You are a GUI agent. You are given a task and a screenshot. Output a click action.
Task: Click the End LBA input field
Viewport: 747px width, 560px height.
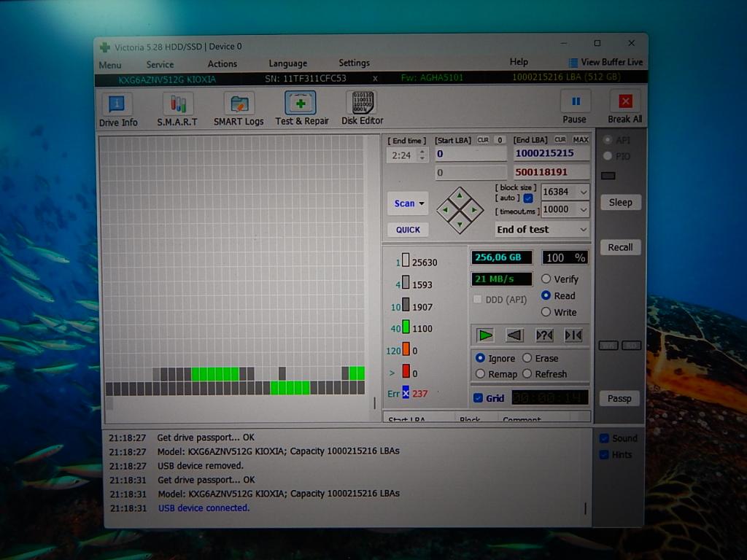(550, 154)
